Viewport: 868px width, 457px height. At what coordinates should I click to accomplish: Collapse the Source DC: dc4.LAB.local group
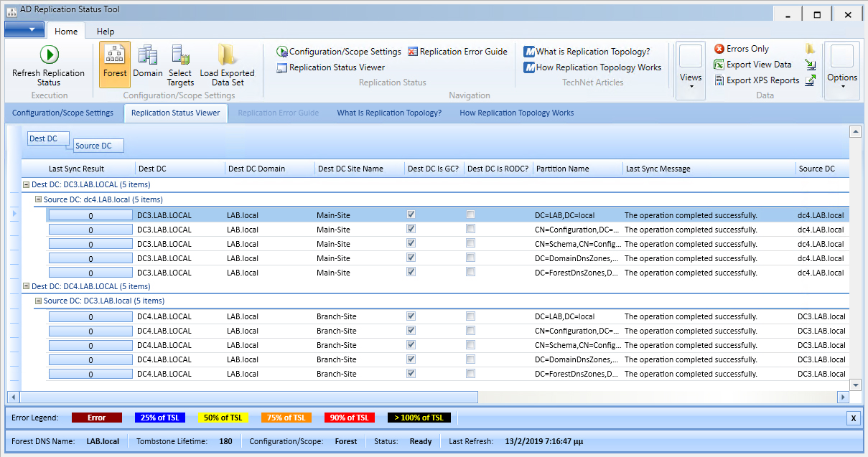pos(38,199)
